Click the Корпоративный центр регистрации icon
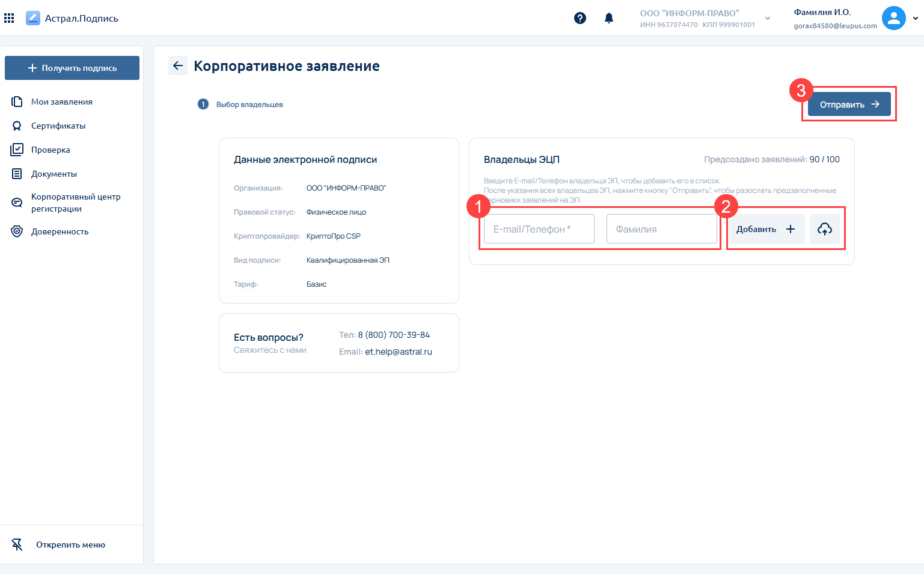Image resolution: width=924 pixels, height=574 pixels. point(17,203)
